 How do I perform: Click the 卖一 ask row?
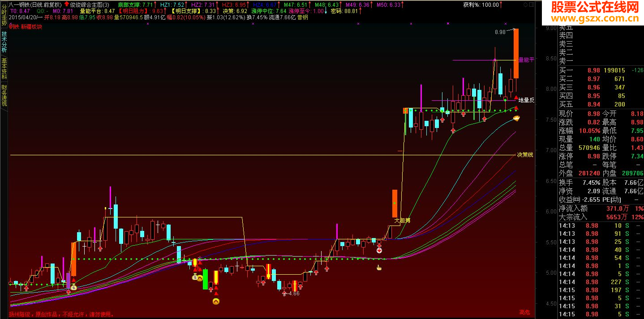point(601,61)
